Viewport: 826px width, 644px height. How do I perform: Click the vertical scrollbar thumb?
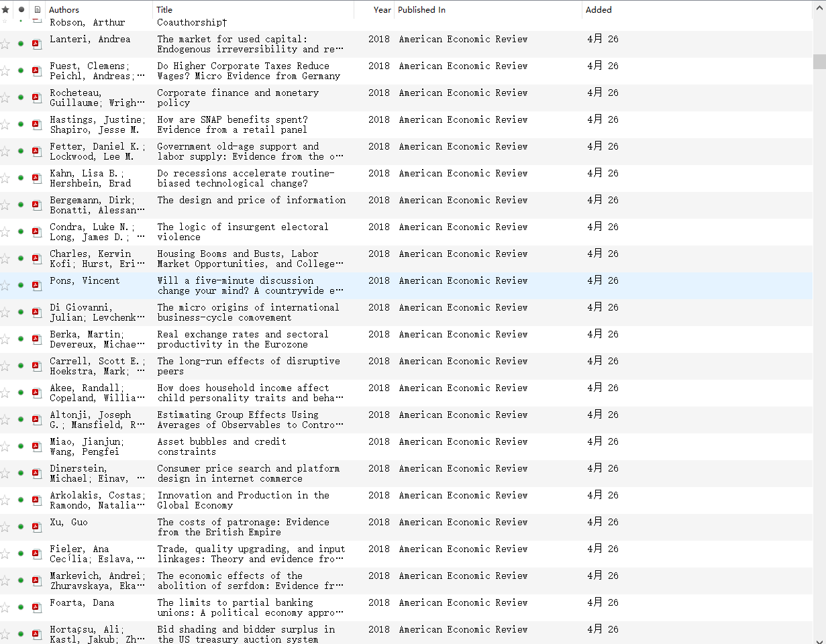coord(819,61)
